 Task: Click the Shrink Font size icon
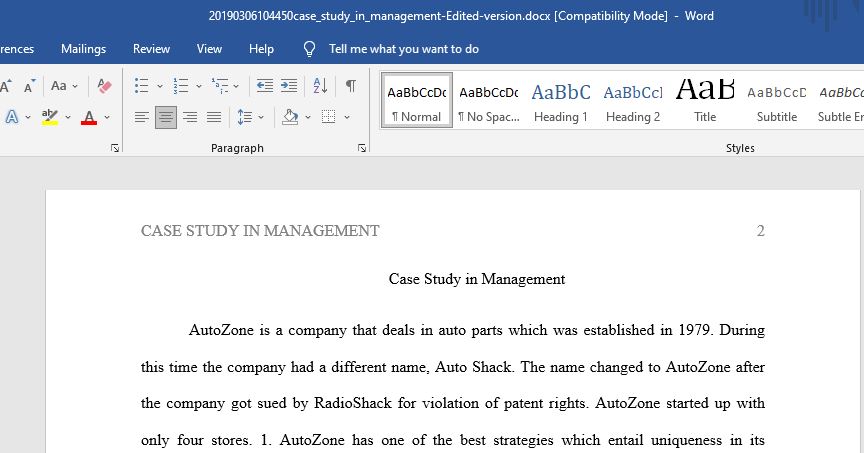tap(29, 87)
